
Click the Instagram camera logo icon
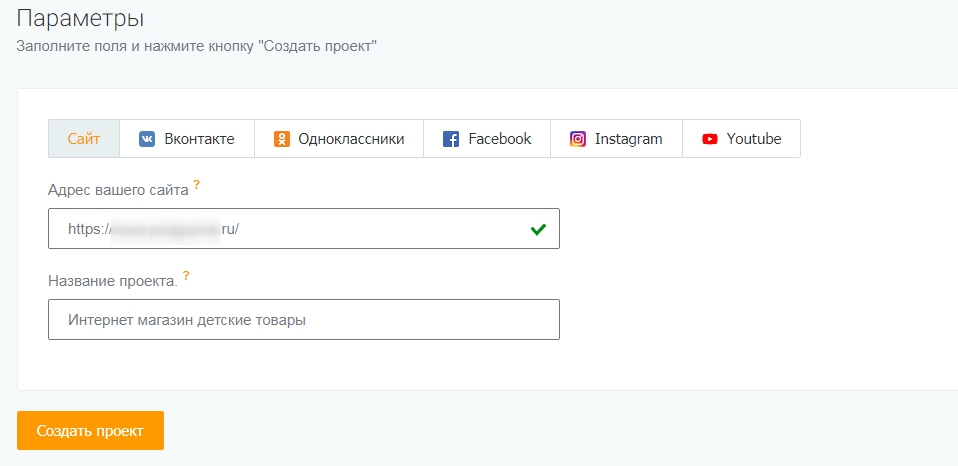[578, 139]
